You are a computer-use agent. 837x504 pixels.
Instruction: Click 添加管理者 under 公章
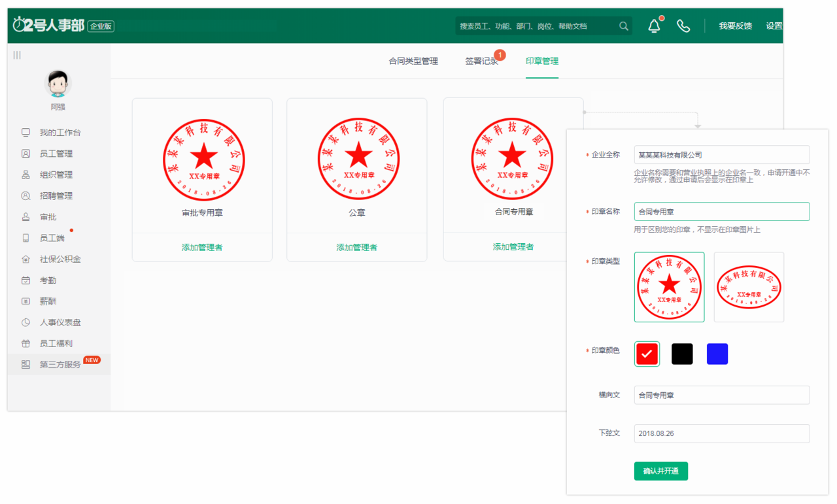coord(356,247)
